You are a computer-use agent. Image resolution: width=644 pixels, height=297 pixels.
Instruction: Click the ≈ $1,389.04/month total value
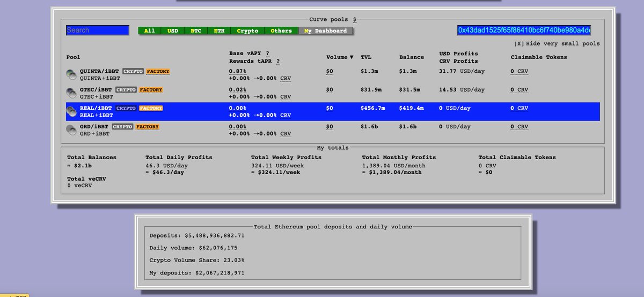pos(392,174)
